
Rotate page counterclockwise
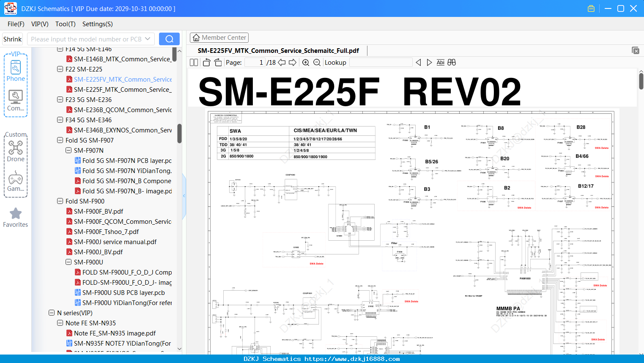click(207, 63)
